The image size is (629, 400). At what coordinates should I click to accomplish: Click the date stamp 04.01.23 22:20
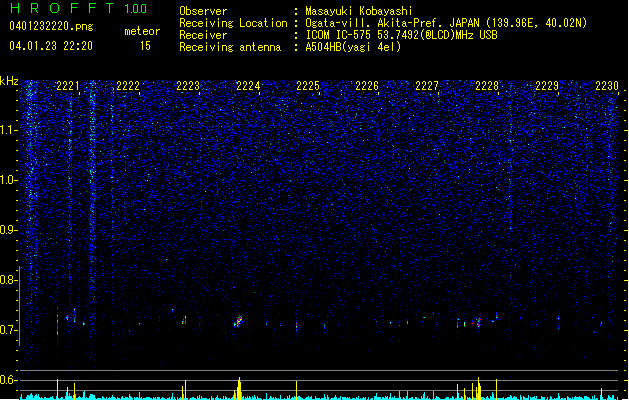click(x=51, y=46)
